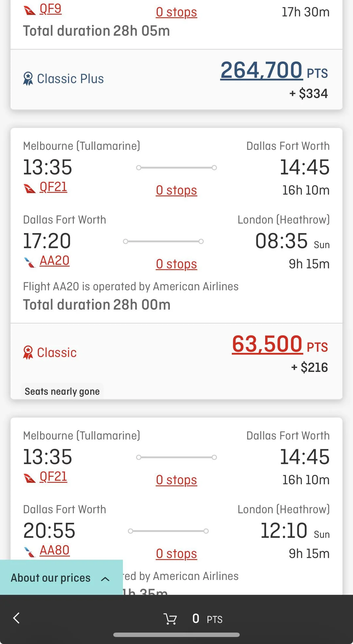
Task: Open AA80 flight details link
Action: tap(54, 550)
